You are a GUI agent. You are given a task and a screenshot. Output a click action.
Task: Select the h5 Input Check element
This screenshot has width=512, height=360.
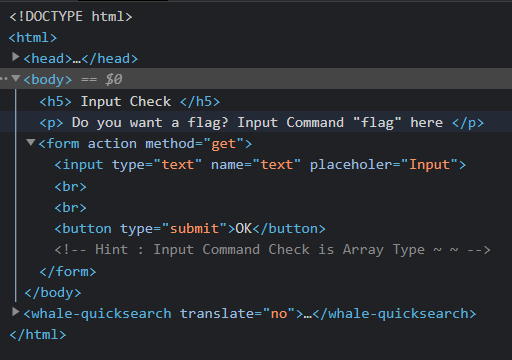130,102
